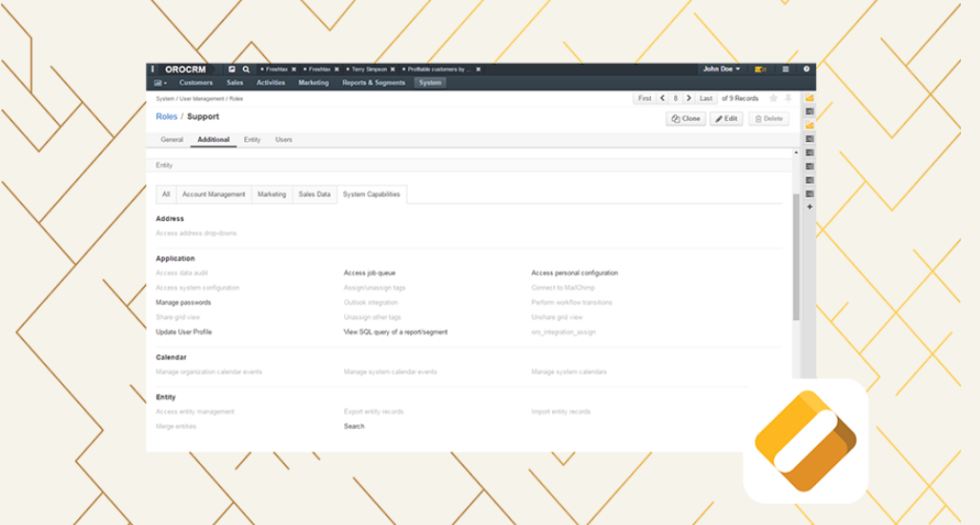
Task: Click 'Manage system calendars' capability
Action: [569, 372]
